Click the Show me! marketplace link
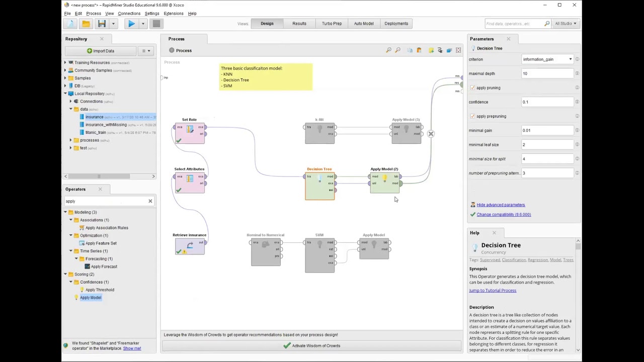 point(132,348)
